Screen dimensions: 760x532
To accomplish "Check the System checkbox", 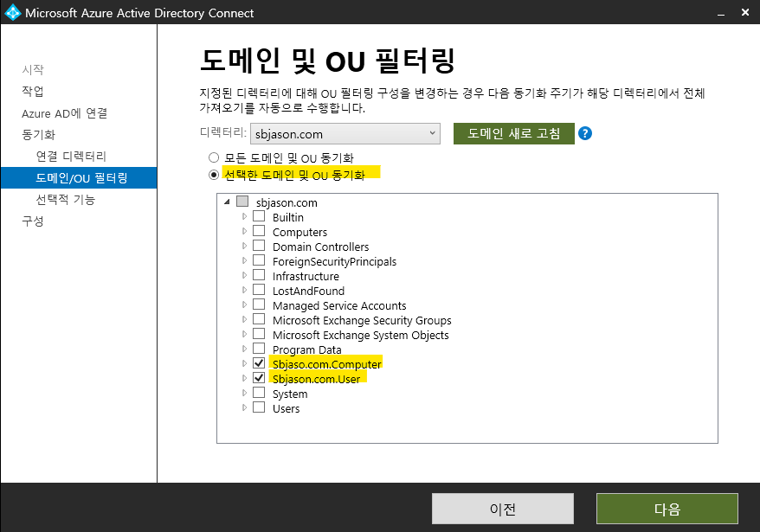I will [x=259, y=393].
